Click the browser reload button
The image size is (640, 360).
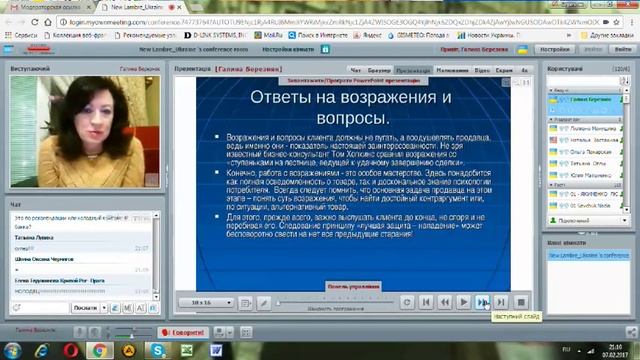coord(35,22)
